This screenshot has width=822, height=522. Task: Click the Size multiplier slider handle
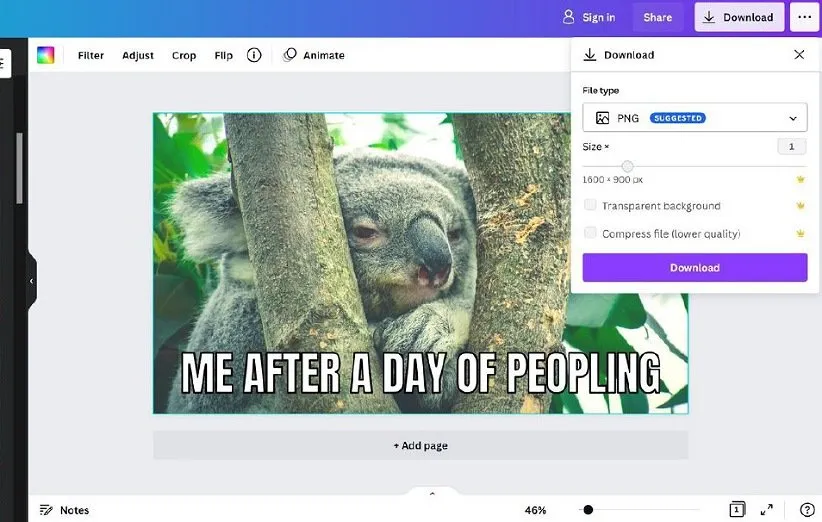[627, 166]
